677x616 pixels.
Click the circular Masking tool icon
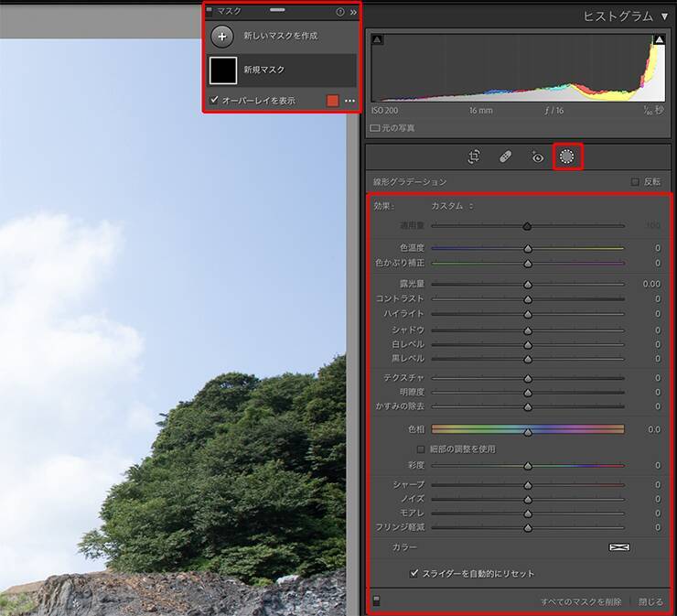click(567, 157)
